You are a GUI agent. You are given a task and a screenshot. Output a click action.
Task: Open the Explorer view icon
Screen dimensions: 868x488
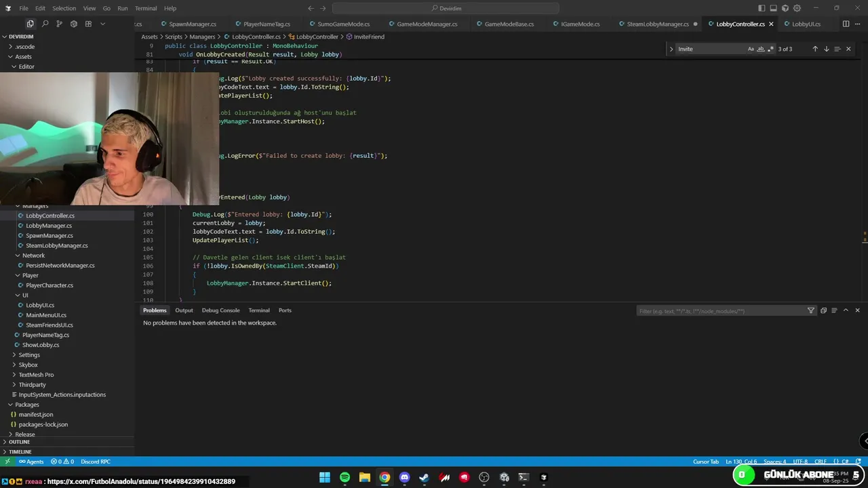pyautogui.click(x=31, y=24)
